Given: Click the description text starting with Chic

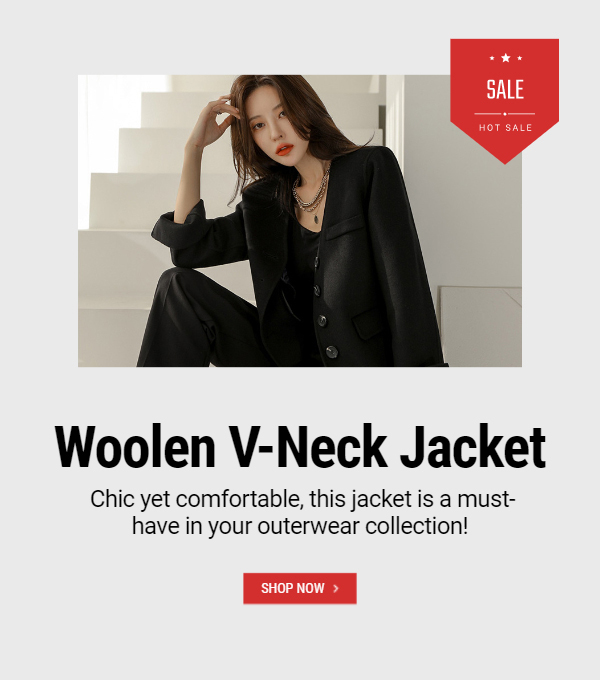Looking at the screenshot, I should coord(300,512).
